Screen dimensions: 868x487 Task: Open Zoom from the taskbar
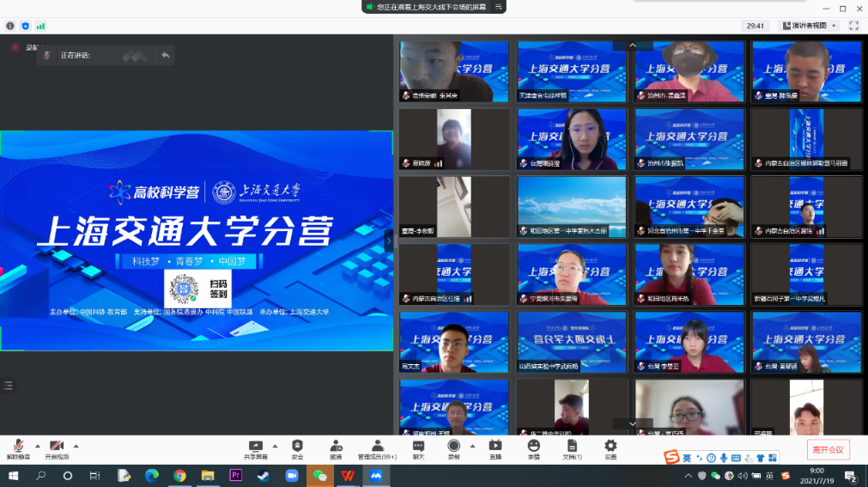pos(292,475)
